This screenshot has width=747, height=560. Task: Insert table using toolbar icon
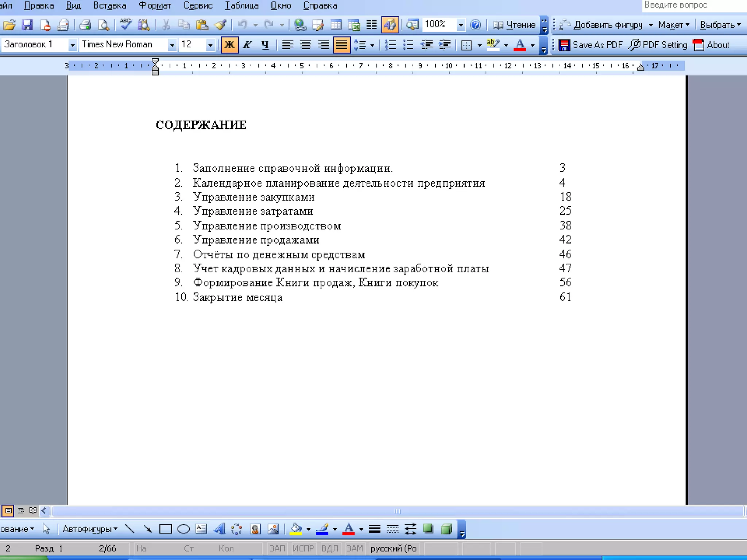(336, 25)
